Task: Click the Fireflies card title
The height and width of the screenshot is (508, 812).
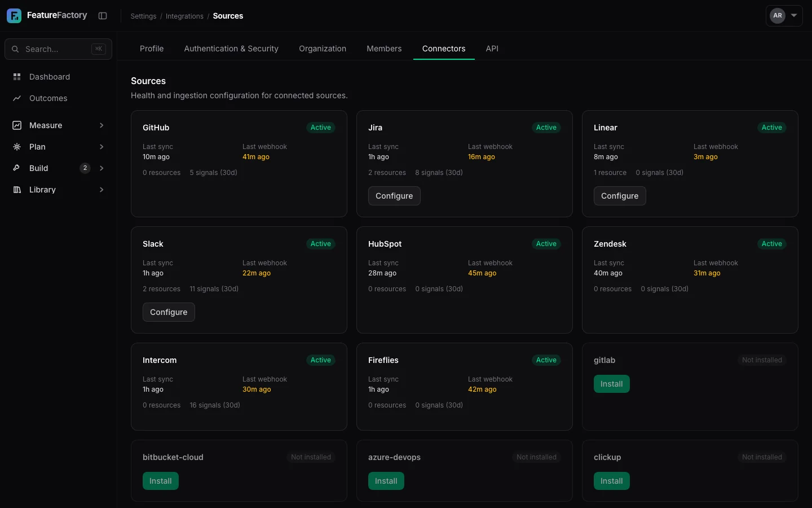Action: click(x=383, y=360)
